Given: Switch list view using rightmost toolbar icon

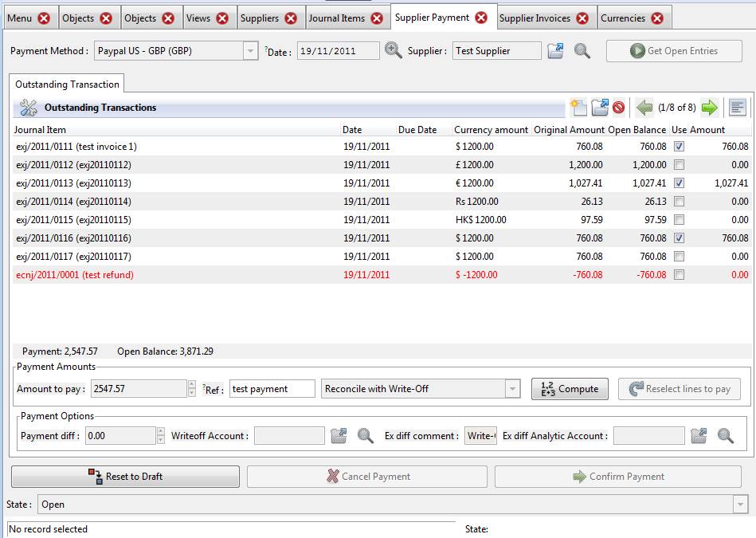Looking at the screenshot, I should pos(737,108).
